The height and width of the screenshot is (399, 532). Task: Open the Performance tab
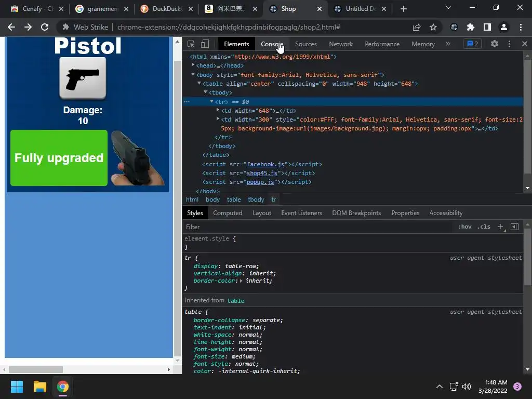pyautogui.click(x=382, y=44)
